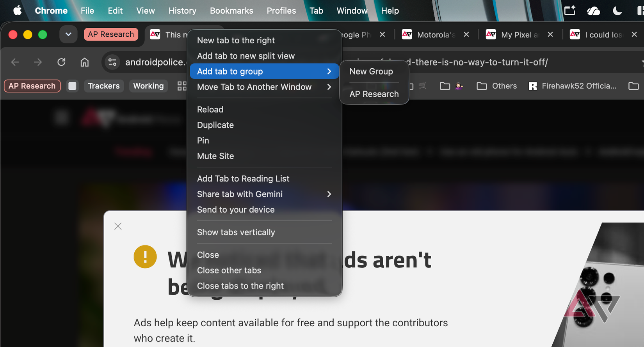Image resolution: width=644 pixels, height=347 pixels.
Task: Choose "Close other tabs"
Action: click(264, 270)
